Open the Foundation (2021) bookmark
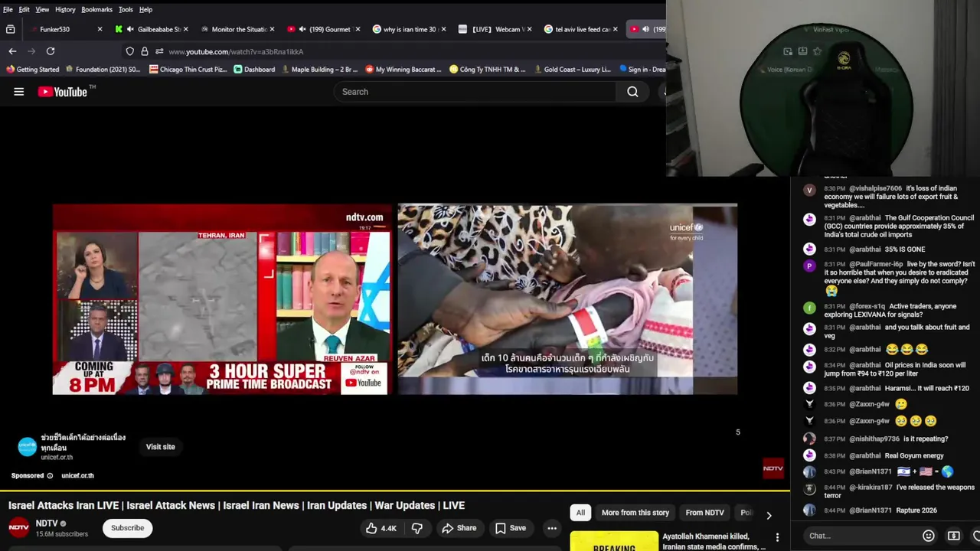Image resolution: width=980 pixels, height=551 pixels. point(103,70)
